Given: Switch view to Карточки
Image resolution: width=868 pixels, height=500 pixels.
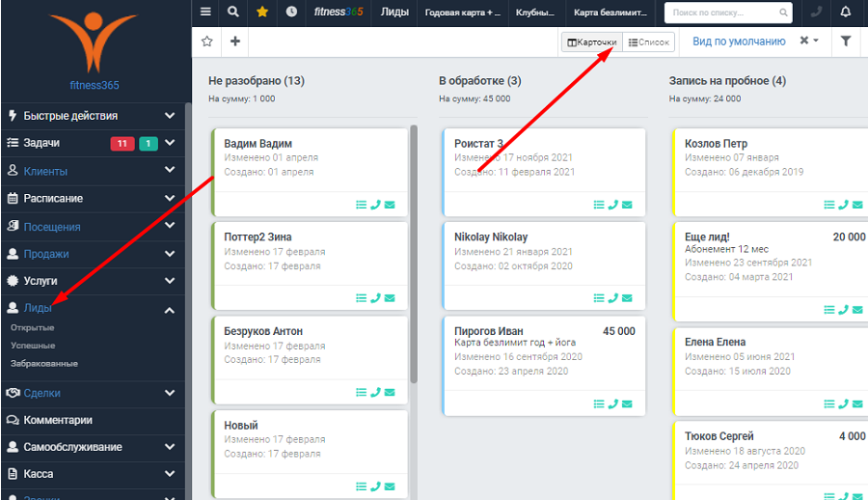Looking at the screenshot, I should tap(592, 42).
